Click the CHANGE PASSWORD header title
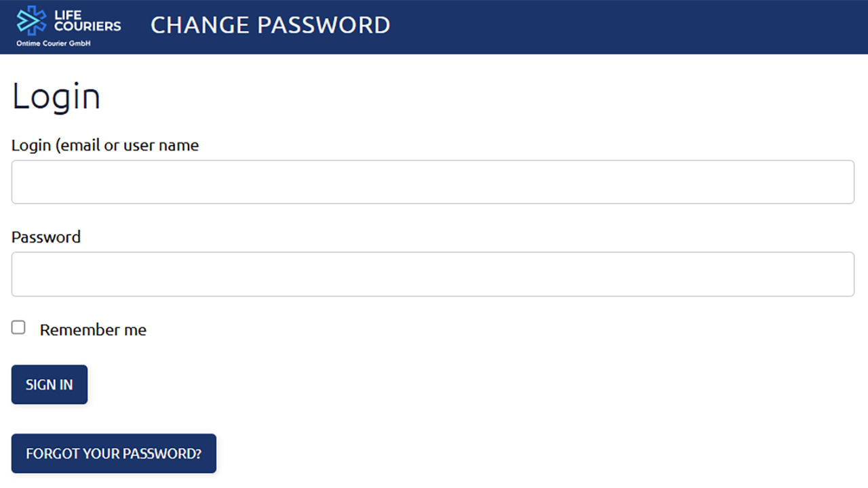 pos(270,25)
